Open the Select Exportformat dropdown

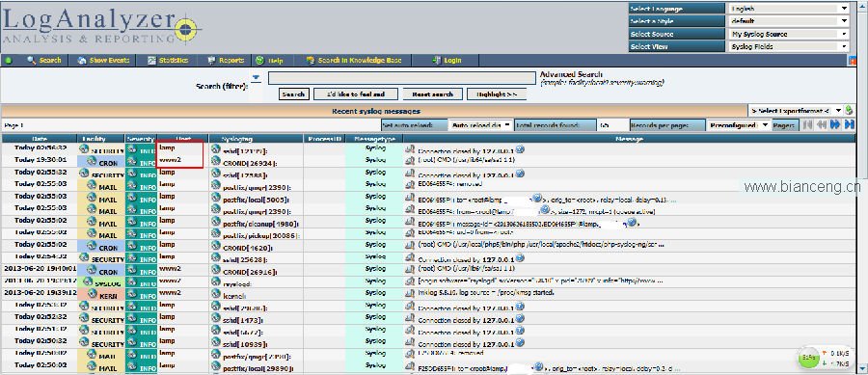coord(795,111)
